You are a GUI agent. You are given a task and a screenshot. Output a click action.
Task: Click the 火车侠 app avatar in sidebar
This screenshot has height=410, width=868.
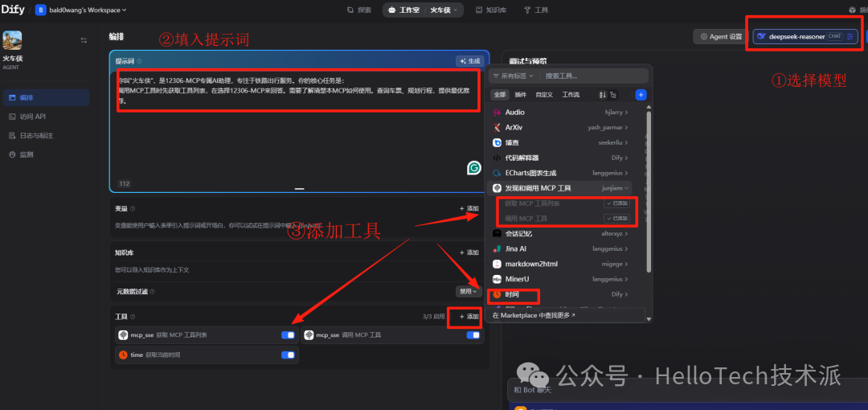(12, 40)
